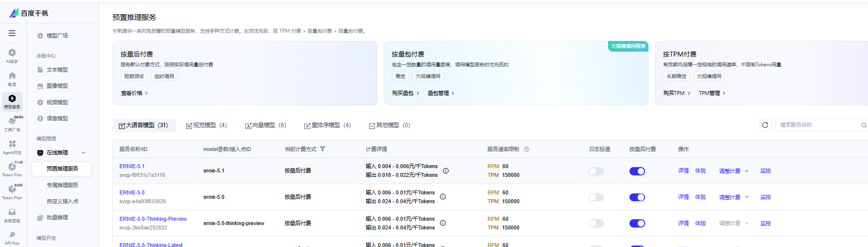Open 企业版 Token Plan icon
The width and height of the screenshot is (868, 247).
pos(12,192)
